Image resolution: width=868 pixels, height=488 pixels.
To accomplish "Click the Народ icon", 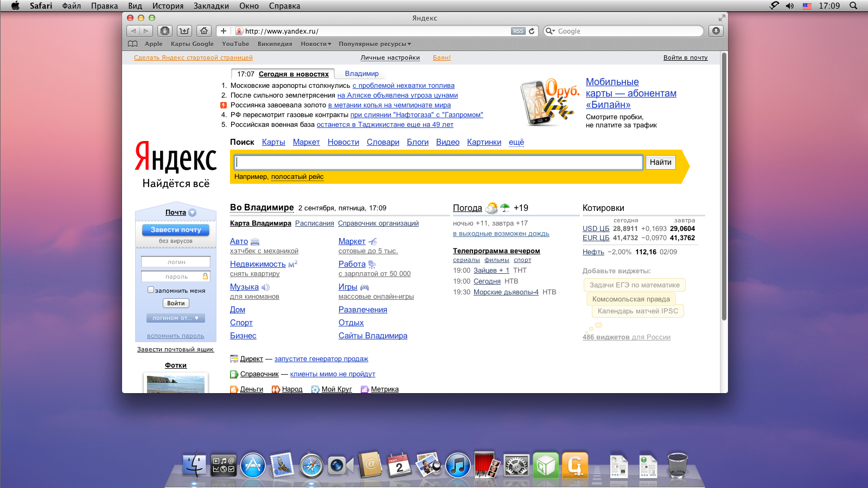I will (x=276, y=389).
